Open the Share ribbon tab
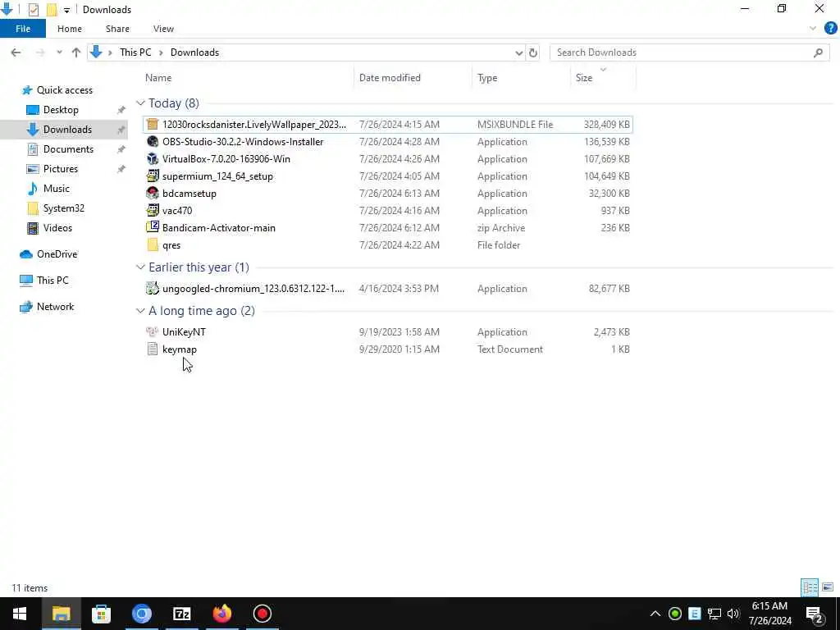 pos(117,29)
